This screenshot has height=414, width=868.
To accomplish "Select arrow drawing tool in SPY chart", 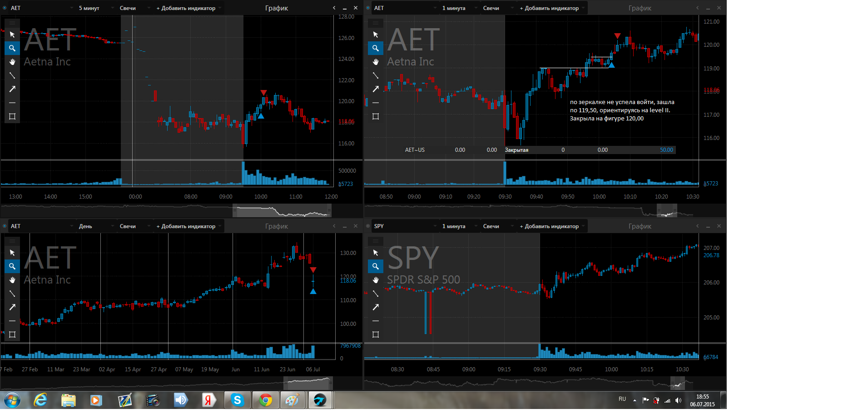I will click(x=376, y=307).
